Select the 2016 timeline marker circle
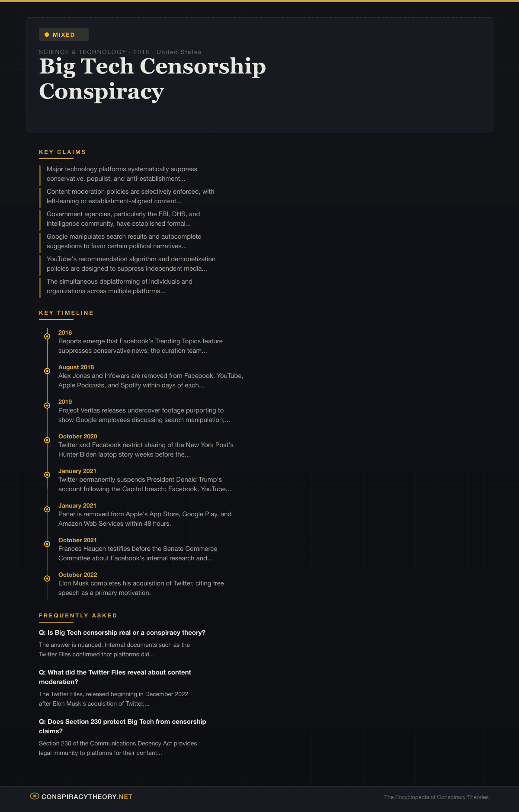Viewport: 519px width, 812px height. [x=47, y=336]
